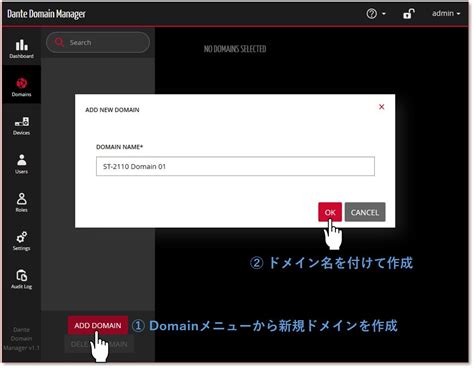This screenshot has width=474, height=368.
Task: Click the magnifier search icon
Action: tap(59, 42)
